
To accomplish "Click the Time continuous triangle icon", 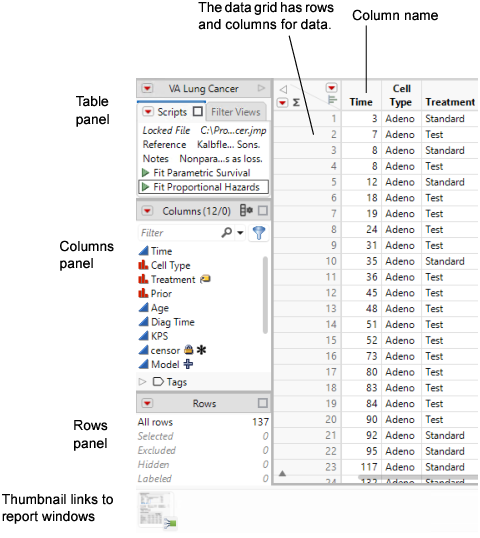I will click(x=143, y=250).
